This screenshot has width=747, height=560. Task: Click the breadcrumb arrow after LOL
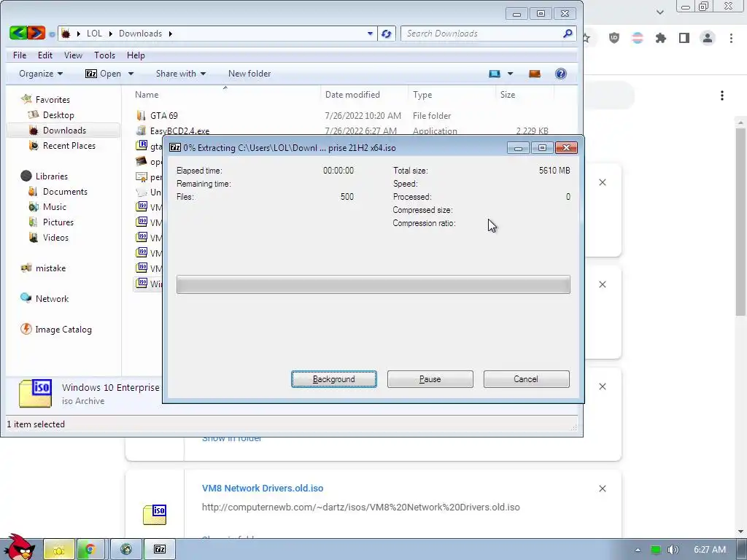coord(111,34)
